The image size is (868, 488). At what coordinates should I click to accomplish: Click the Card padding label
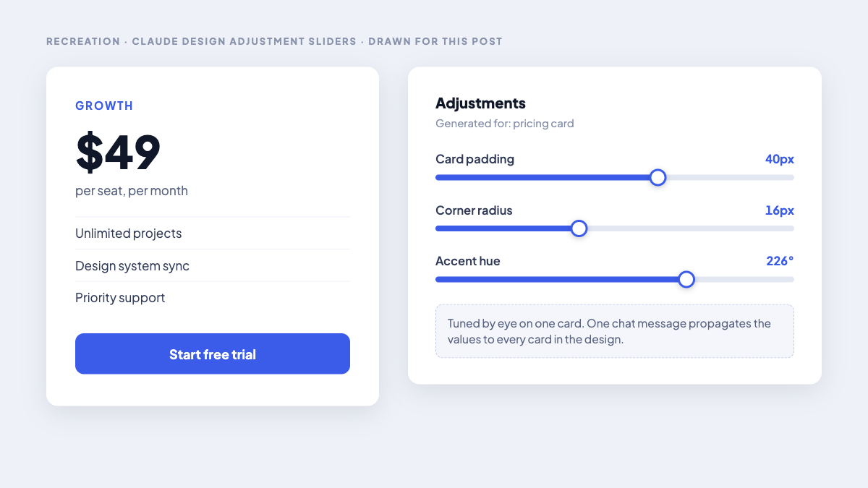point(475,159)
